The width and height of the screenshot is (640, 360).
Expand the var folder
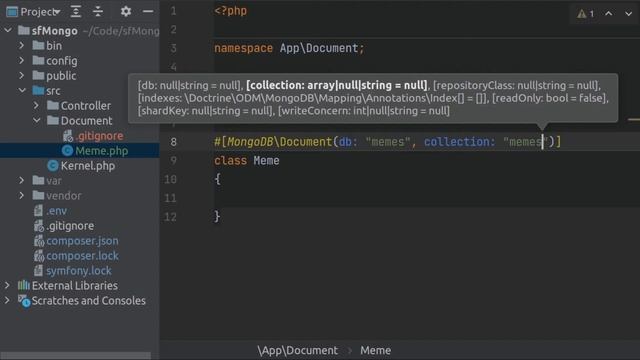[22, 180]
